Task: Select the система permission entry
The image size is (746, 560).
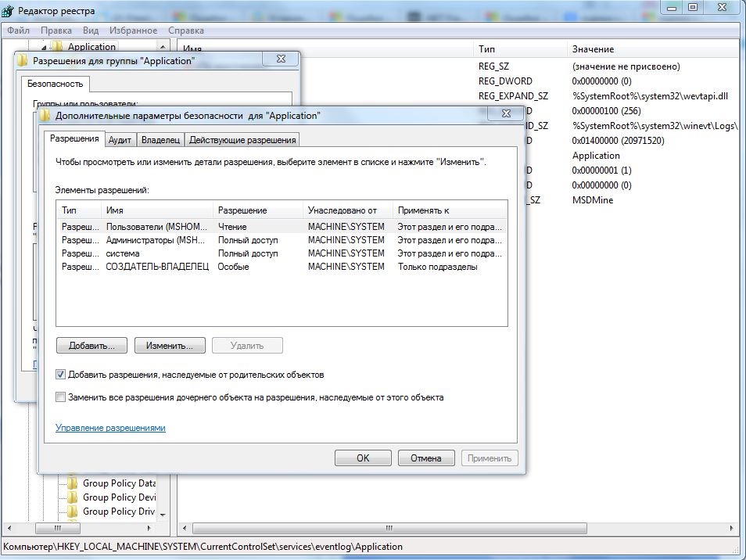Action: [x=282, y=253]
